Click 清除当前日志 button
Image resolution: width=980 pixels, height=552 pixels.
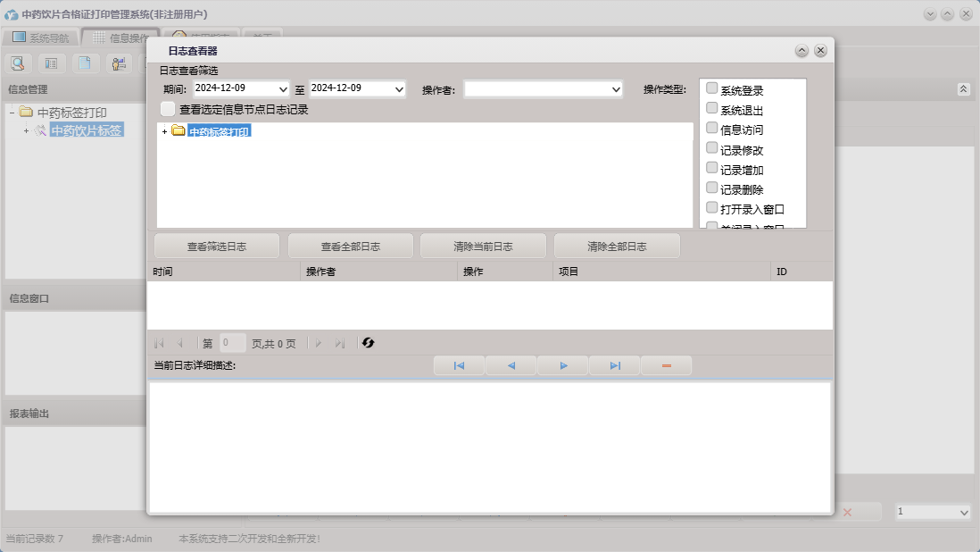coord(483,247)
